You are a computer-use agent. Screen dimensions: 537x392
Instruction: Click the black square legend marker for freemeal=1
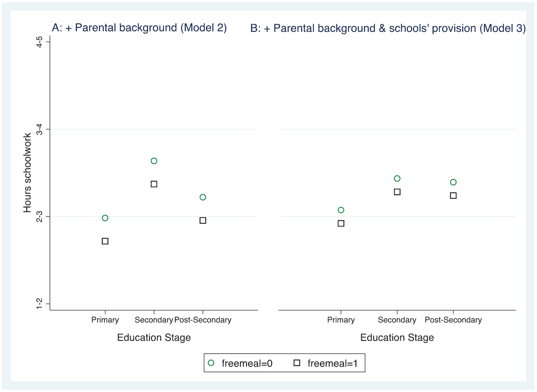coord(297,363)
